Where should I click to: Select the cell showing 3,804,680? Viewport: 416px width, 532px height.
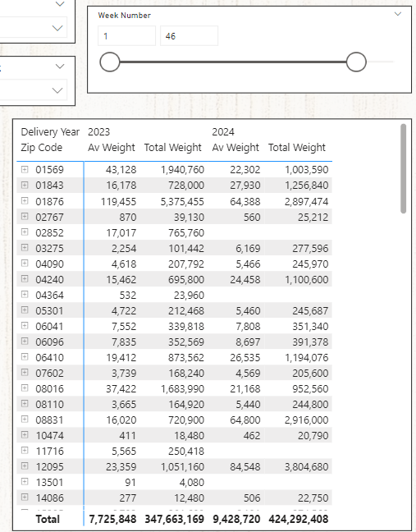coord(307,467)
